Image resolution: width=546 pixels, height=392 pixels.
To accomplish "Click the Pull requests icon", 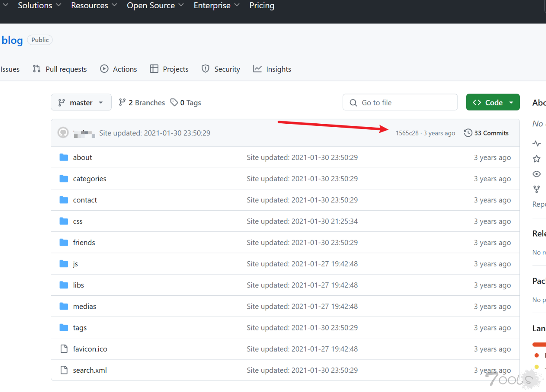I will (36, 69).
